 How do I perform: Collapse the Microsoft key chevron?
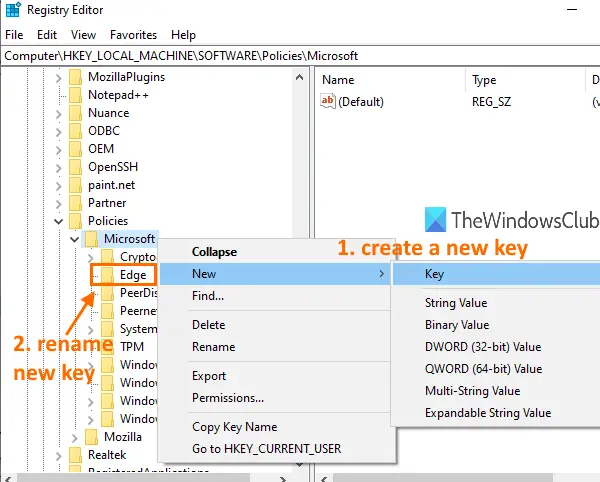point(75,239)
